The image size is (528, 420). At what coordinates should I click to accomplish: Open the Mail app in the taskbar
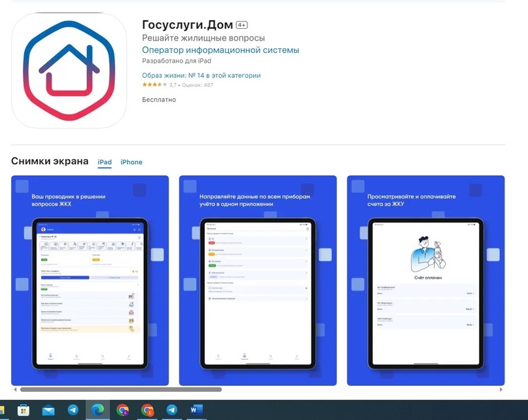tap(48, 410)
